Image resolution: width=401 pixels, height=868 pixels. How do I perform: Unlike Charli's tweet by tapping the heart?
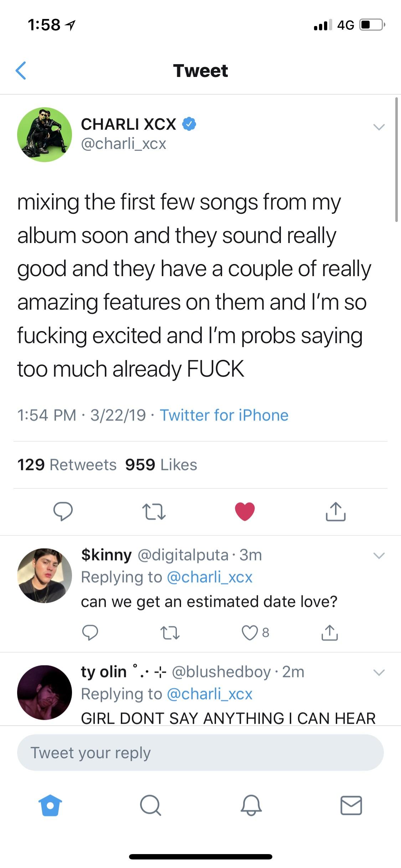(x=245, y=512)
